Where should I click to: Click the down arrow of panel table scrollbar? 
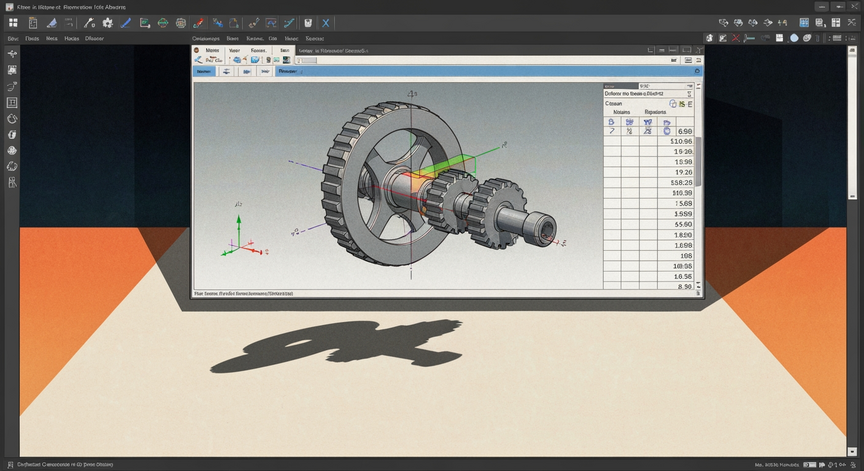point(699,285)
